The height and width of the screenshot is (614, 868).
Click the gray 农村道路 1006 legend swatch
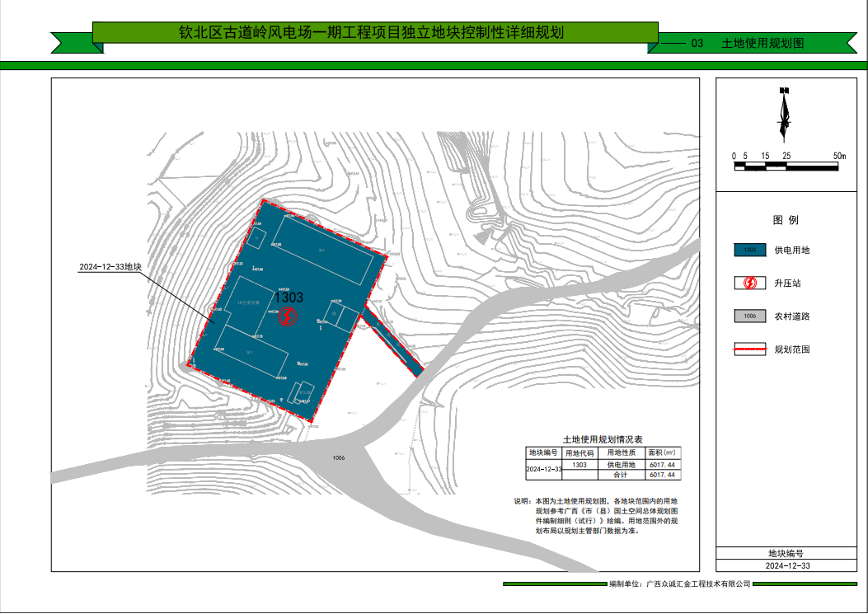coord(750,316)
